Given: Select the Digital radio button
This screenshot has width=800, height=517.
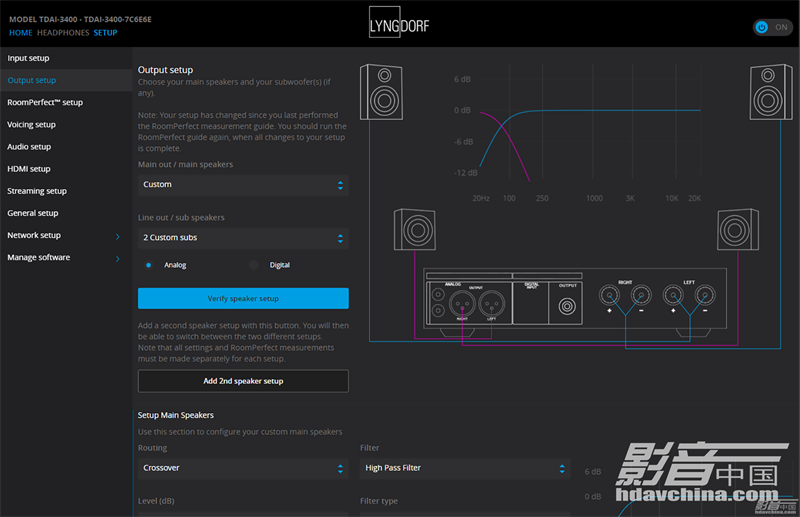Looking at the screenshot, I should click(x=254, y=265).
